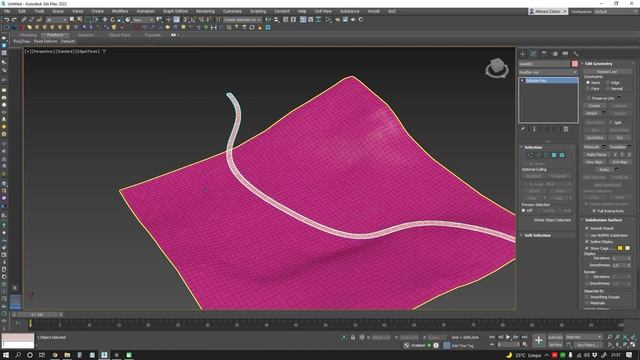Click the Pin Stack icon below the modifier stack
This screenshot has height=360, width=640.
click(x=522, y=129)
